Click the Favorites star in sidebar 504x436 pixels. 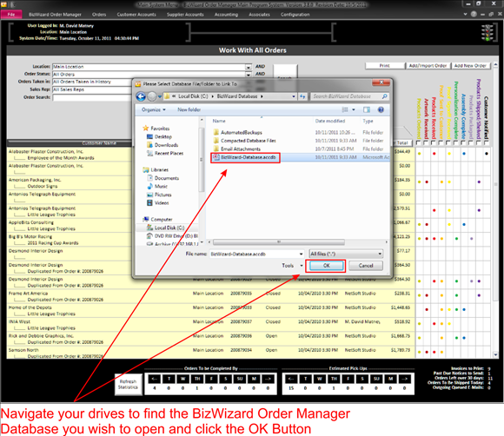click(x=146, y=129)
